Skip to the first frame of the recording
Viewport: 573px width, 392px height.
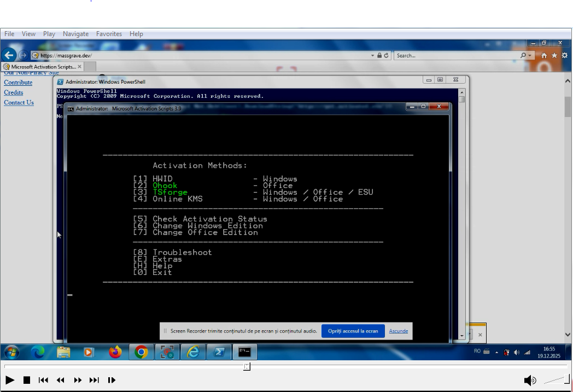tap(43, 380)
